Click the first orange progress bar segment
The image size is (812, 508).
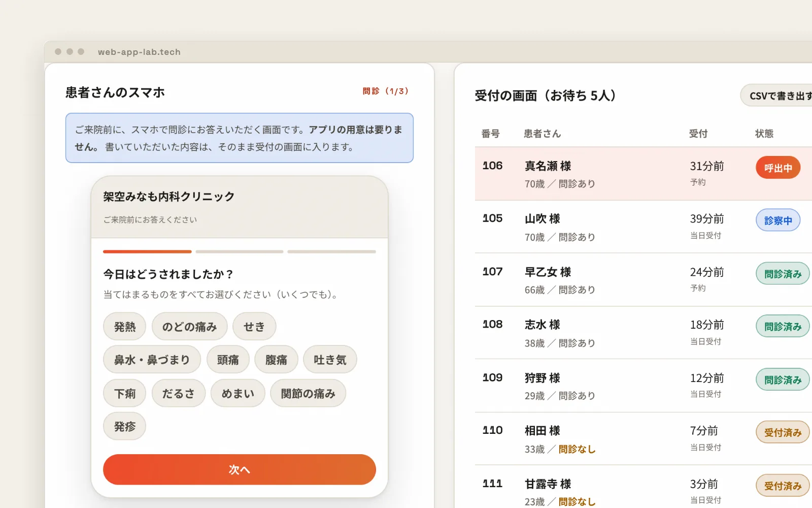click(x=147, y=251)
